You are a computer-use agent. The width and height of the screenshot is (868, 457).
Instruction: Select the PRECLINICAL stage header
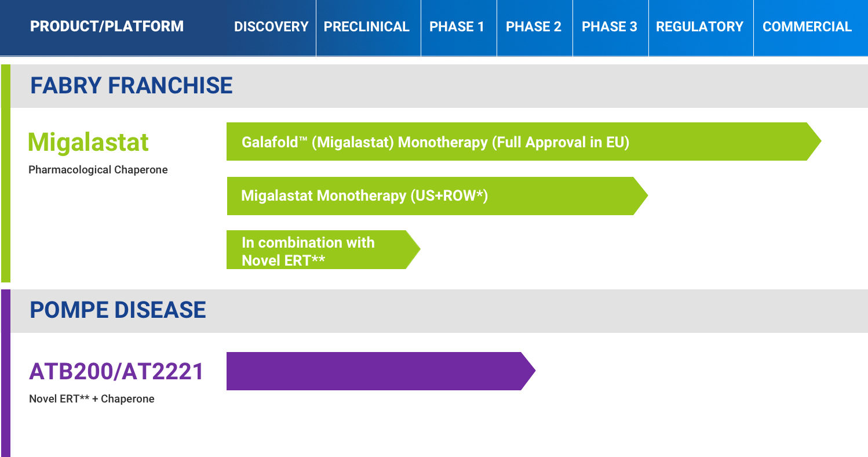(x=367, y=27)
